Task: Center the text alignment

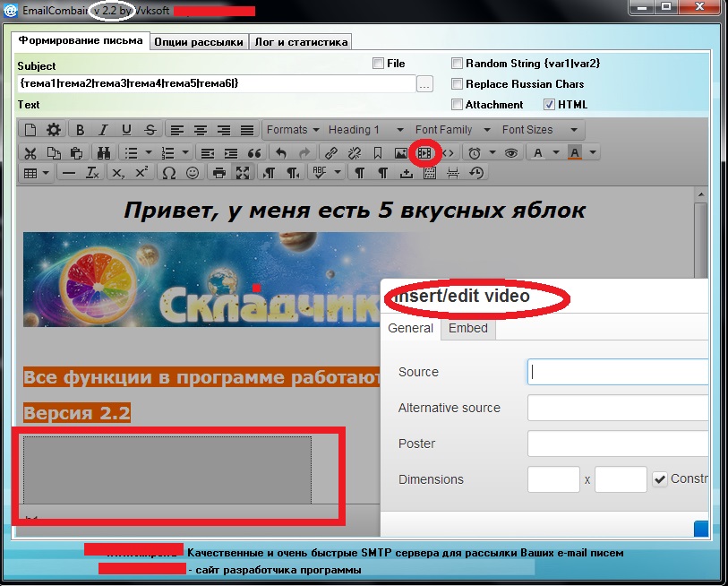Action: (x=200, y=130)
